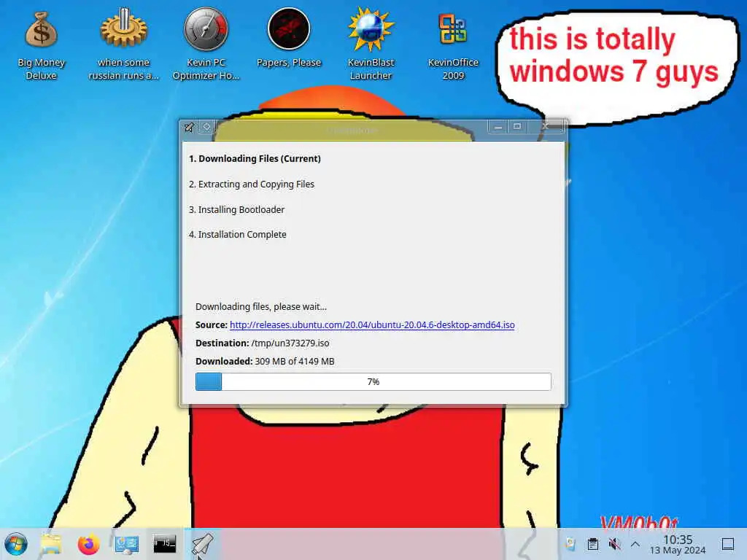This screenshot has height=560, width=747.
Task: Maximize the installer window
Action: pos(517,126)
